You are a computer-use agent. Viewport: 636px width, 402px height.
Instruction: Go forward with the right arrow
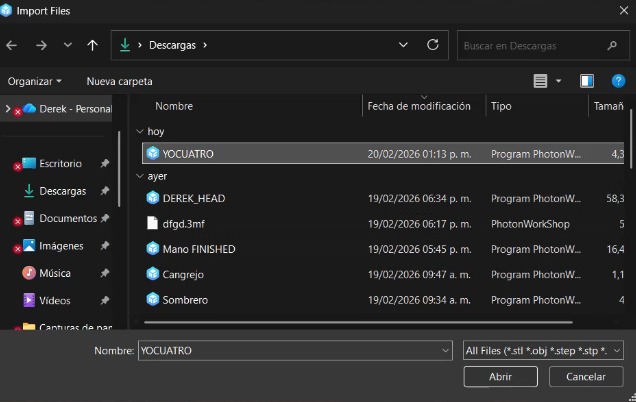click(41, 45)
